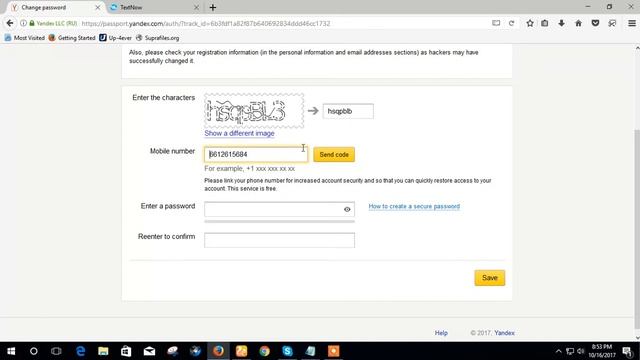Click the page URL in address bar

click(206, 24)
